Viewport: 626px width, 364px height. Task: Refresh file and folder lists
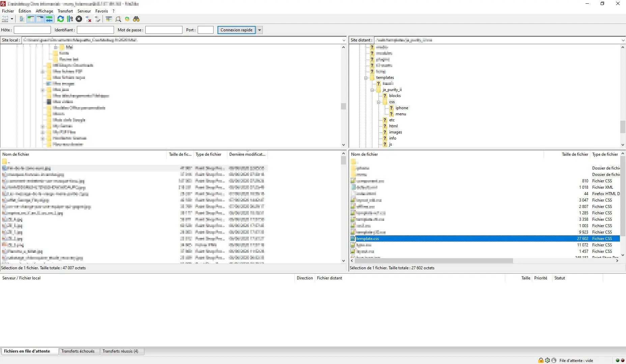pos(60,19)
